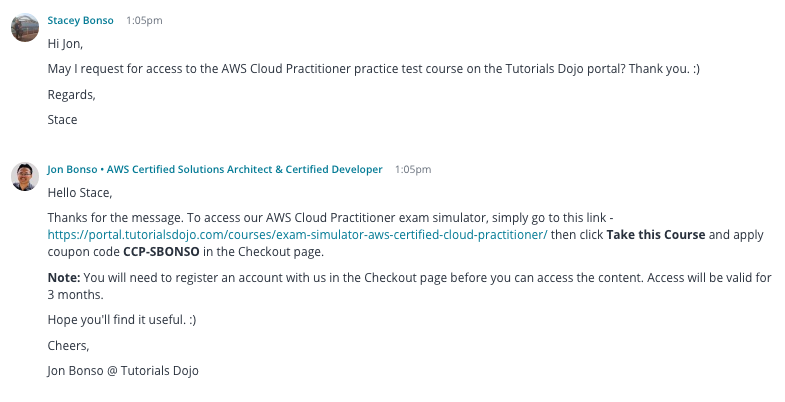The width and height of the screenshot is (785, 402).
Task: Click Jon Bonso @ Tutorials Dojo signature
Action: pos(123,371)
